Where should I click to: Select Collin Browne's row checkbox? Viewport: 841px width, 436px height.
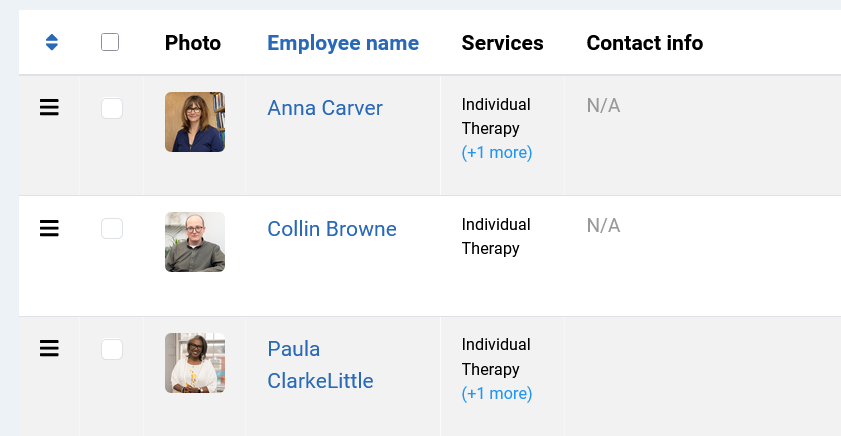pyautogui.click(x=112, y=229)
